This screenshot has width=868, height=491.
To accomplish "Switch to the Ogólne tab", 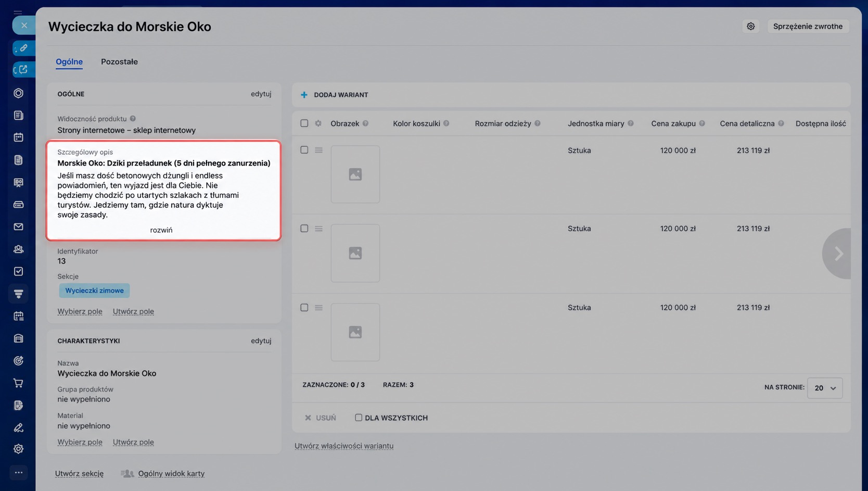I will pyautogui.click(x=69, y=61).
